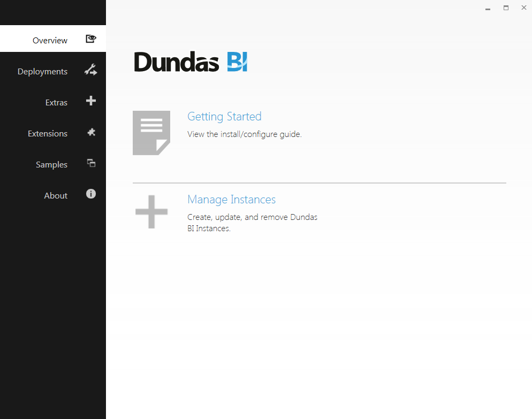
Task: Go to the Extras label
Action: coord(56,102)
